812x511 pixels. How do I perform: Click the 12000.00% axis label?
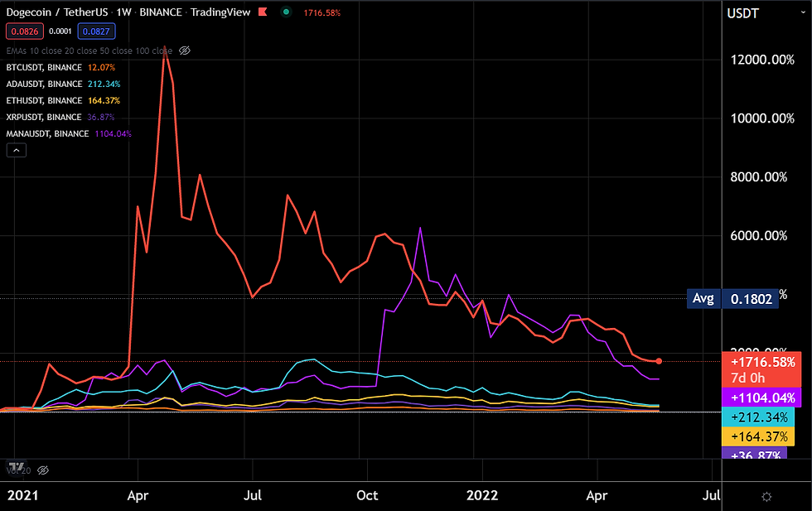pyautogui.click(x=761, y=60)
